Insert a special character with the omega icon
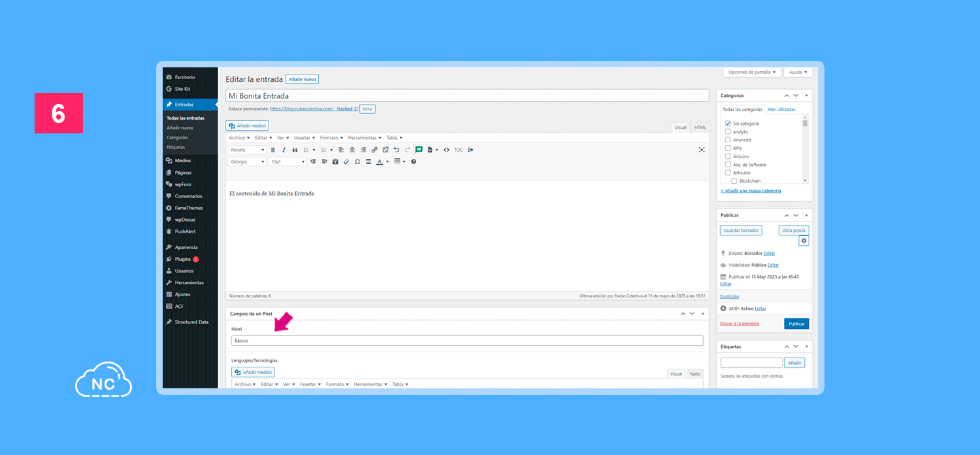 point(357,161)
